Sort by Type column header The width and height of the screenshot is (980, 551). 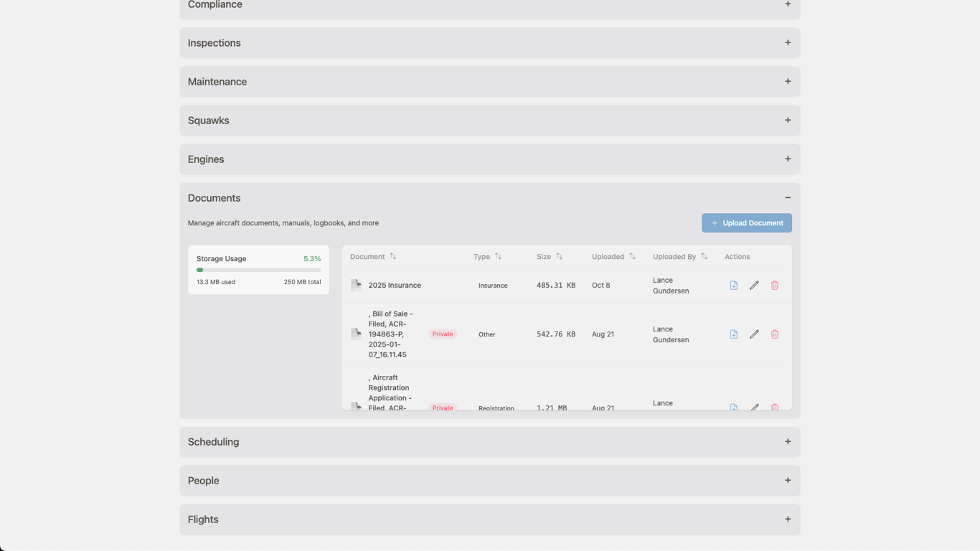tap(488, 257)
